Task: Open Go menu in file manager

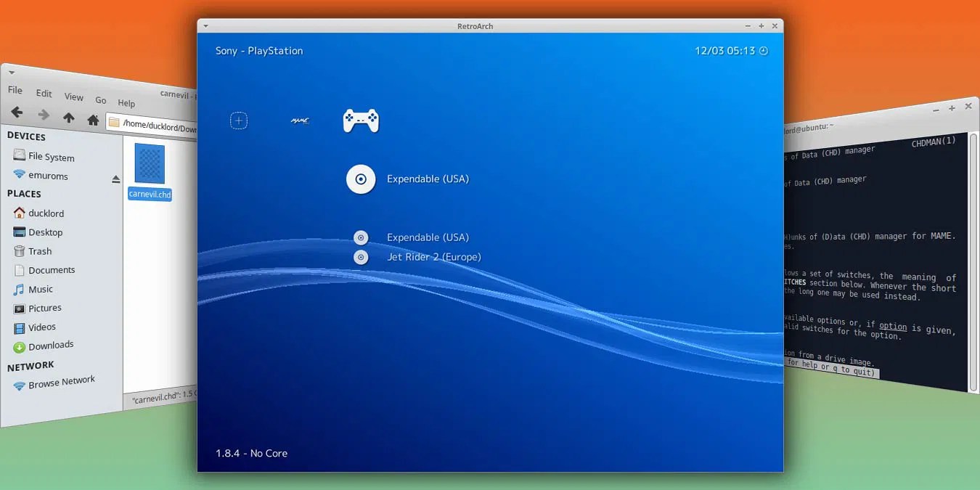Action: 101,100
